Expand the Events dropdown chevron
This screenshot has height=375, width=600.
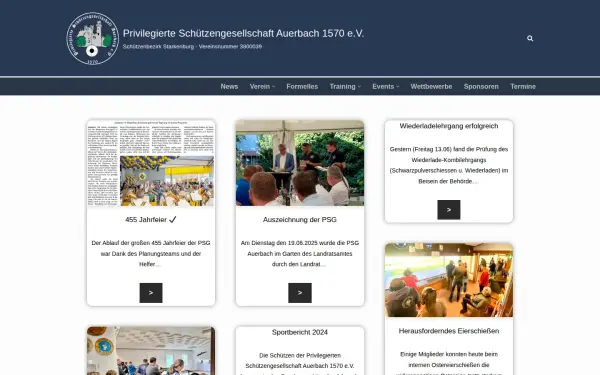(x=398, y=87)
